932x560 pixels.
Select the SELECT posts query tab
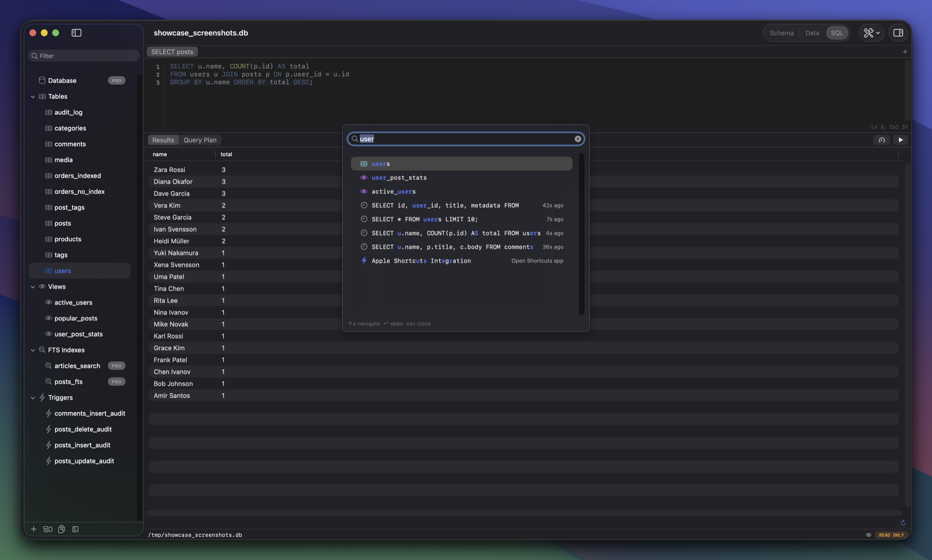tap(172, 52)
